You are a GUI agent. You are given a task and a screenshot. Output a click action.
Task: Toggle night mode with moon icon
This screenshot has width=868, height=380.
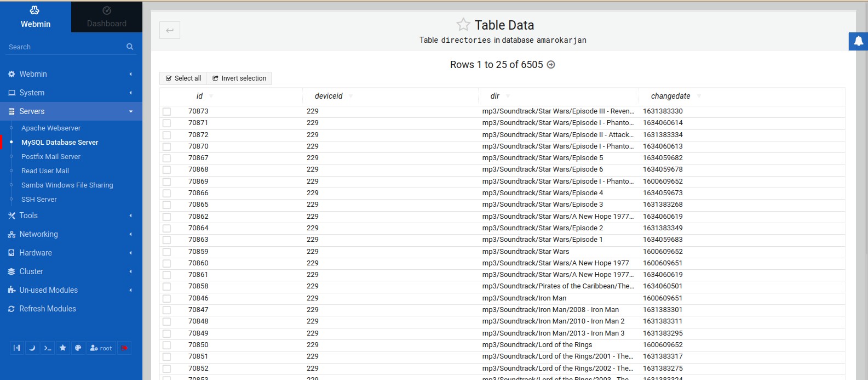click(x=32, y=348)
